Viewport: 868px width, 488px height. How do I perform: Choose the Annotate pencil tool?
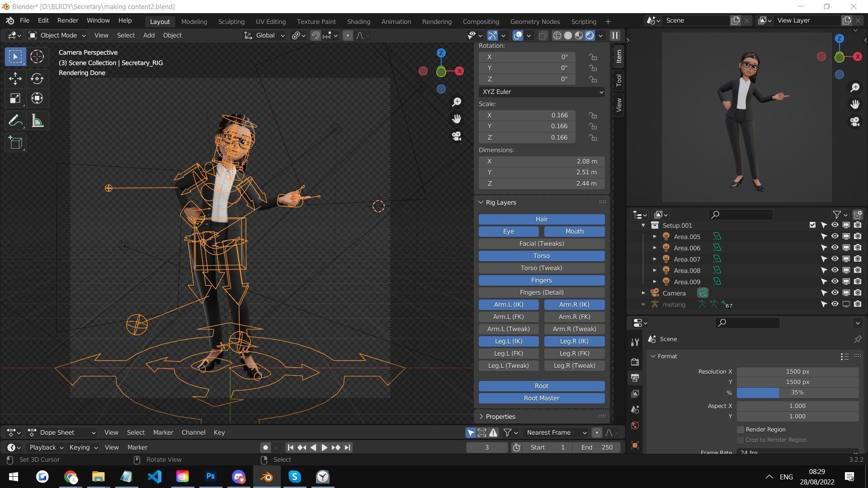pos(15,121)
